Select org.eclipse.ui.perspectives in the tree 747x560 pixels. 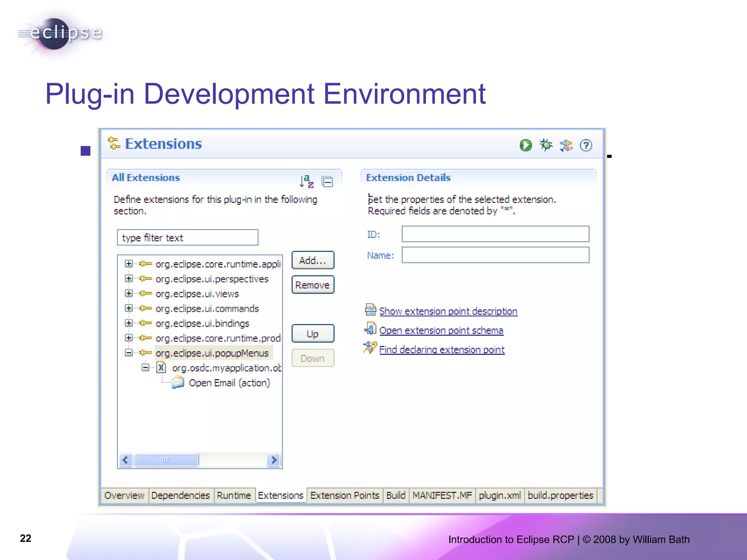(212, 279)
